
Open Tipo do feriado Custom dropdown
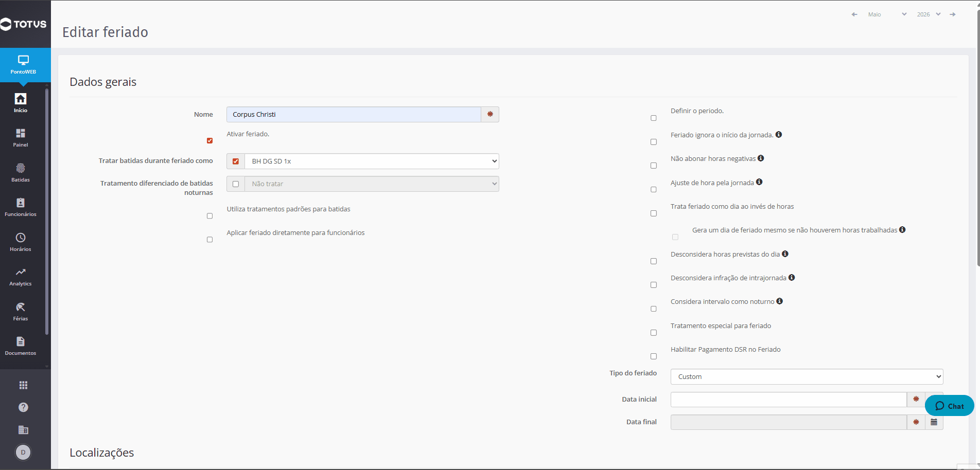point(807,377)
